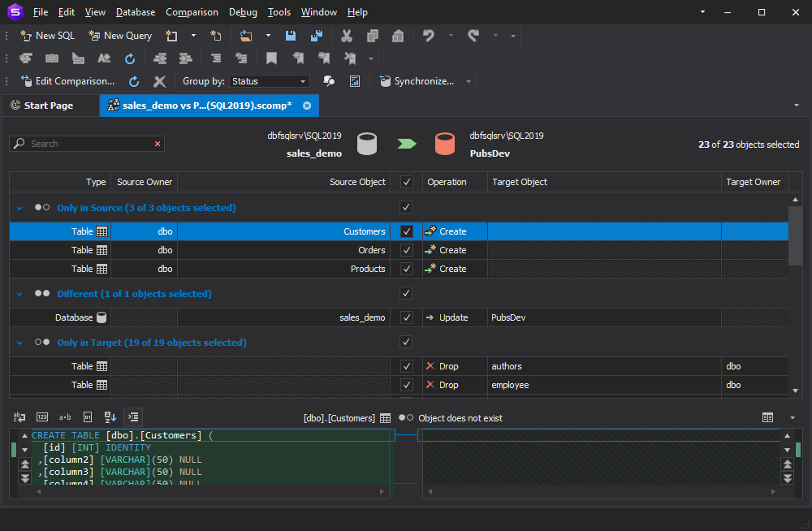Click the Operation column header
Viewport: 812px width, 531px height.
pos(455,182)
